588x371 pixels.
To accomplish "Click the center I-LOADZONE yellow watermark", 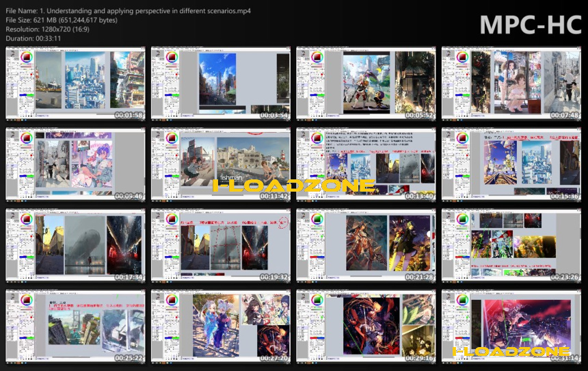I will point(293,186).
